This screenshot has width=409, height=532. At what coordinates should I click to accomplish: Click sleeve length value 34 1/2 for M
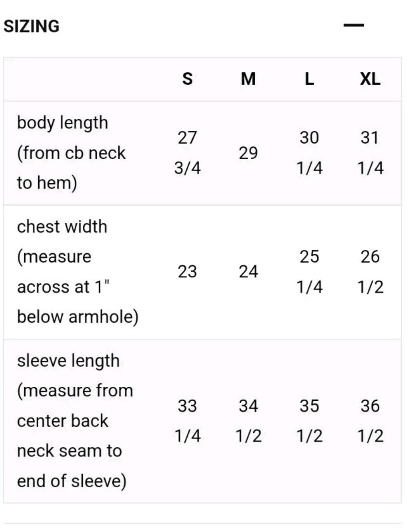[x=248, y=421]
